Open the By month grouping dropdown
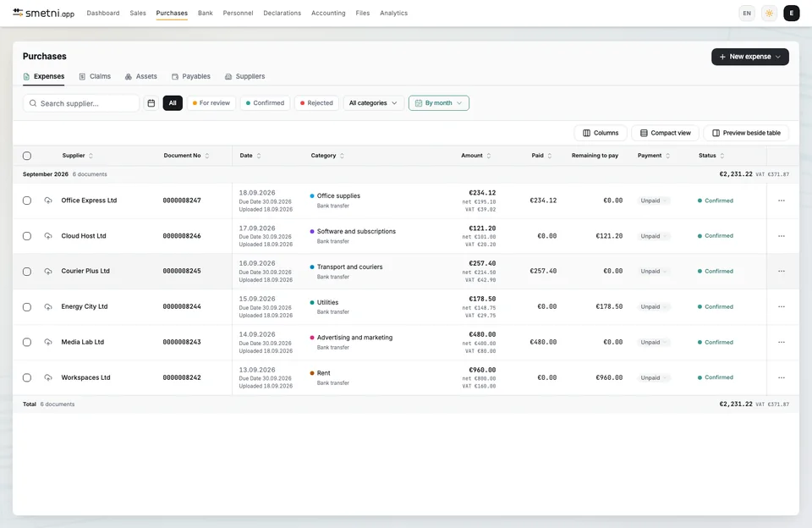This screenshot has width=812, height=528. 439,103
